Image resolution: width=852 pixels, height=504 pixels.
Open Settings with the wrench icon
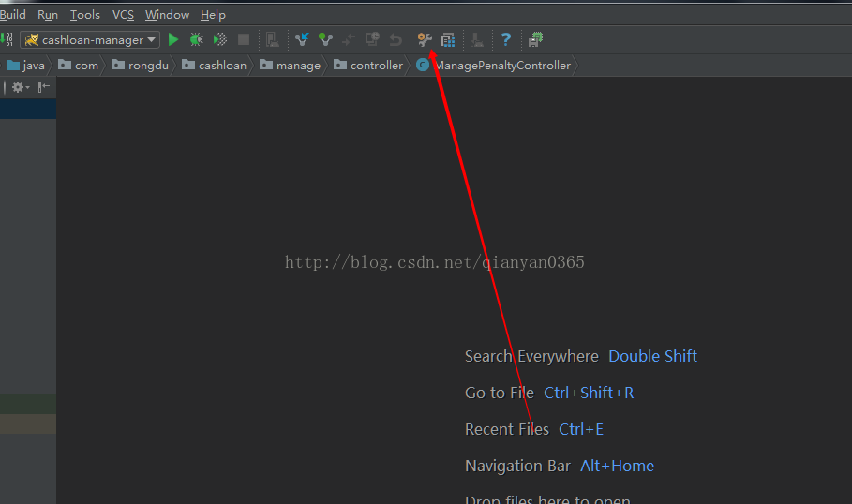425,39
